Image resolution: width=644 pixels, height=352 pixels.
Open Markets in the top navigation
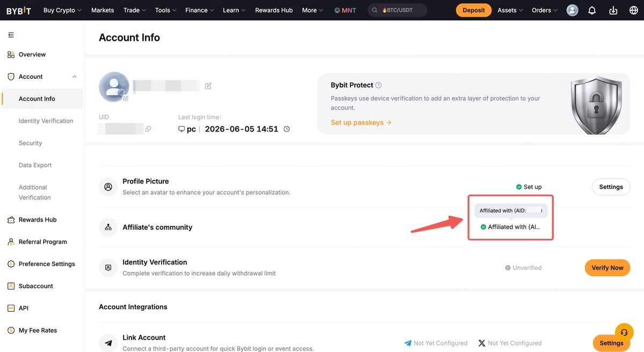tap(103, 10)
